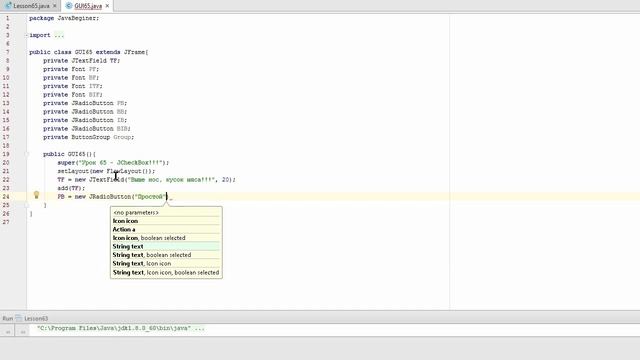Image resolution: width=640 pixels, height=360 pixels.
Task: Click the 'TF = new JTextField' assignment line
Action: (x=147, y=180)
